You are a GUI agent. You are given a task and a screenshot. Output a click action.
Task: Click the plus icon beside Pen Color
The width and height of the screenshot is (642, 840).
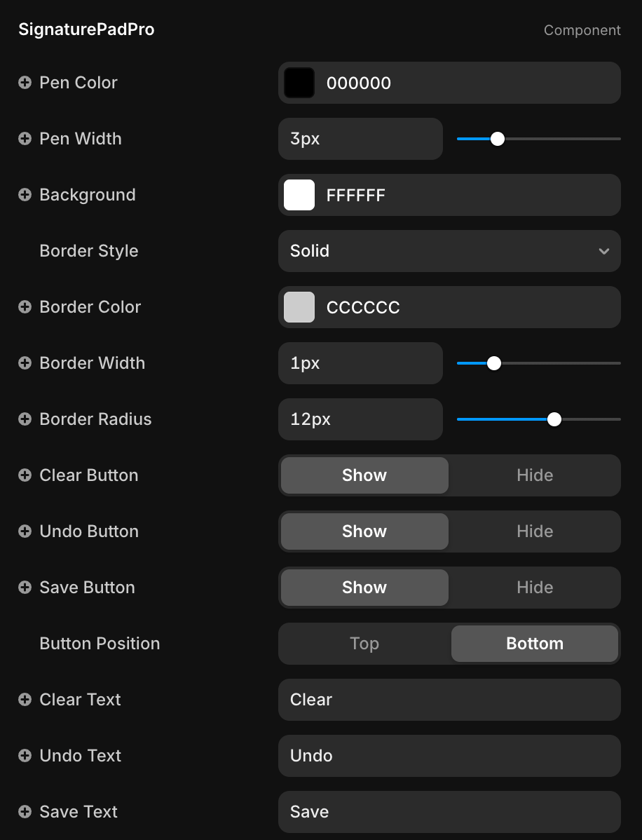[x=25, y=83]
